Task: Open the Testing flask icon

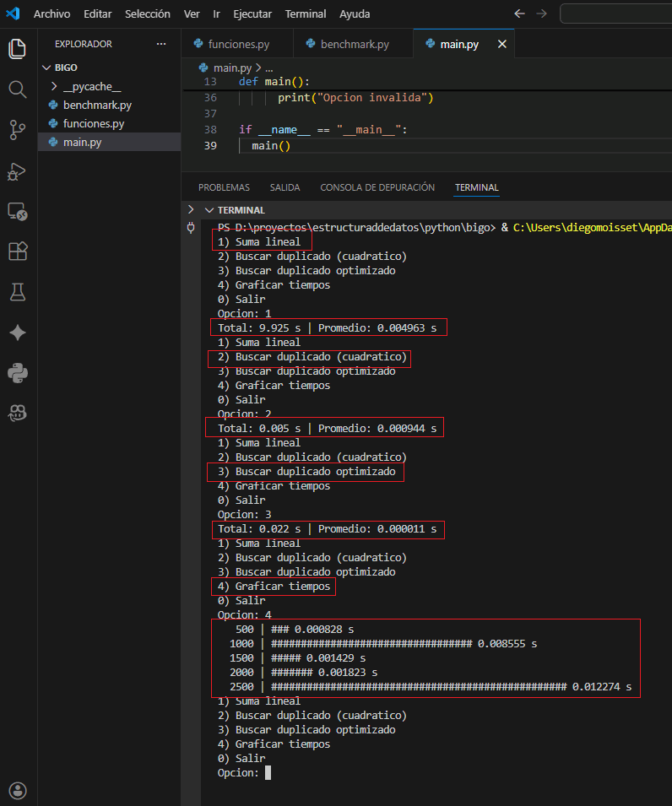Action: click(18, 292)
